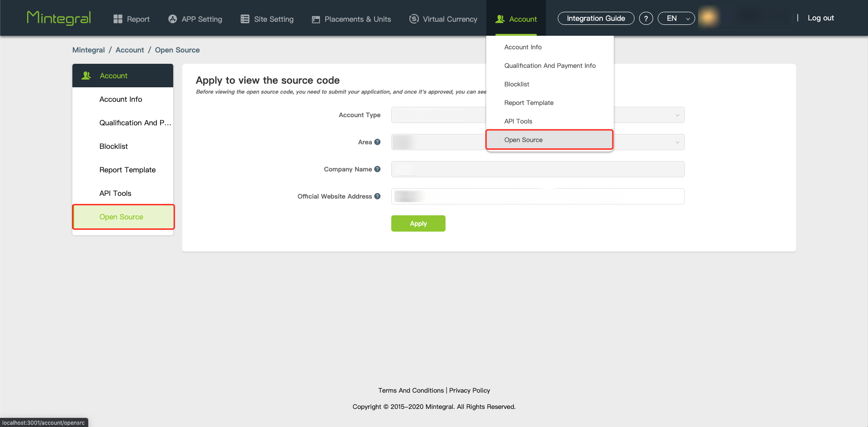Click the Official Website Address help icon
Image resolution: width=868 pixels, height=427 pixels.
click(377, 196)
